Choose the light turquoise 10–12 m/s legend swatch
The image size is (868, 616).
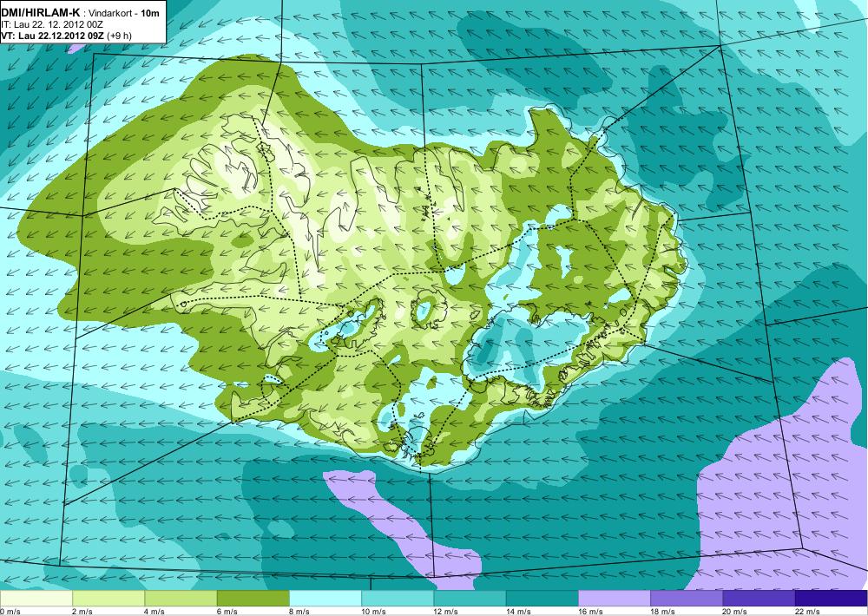pos(398,599)
